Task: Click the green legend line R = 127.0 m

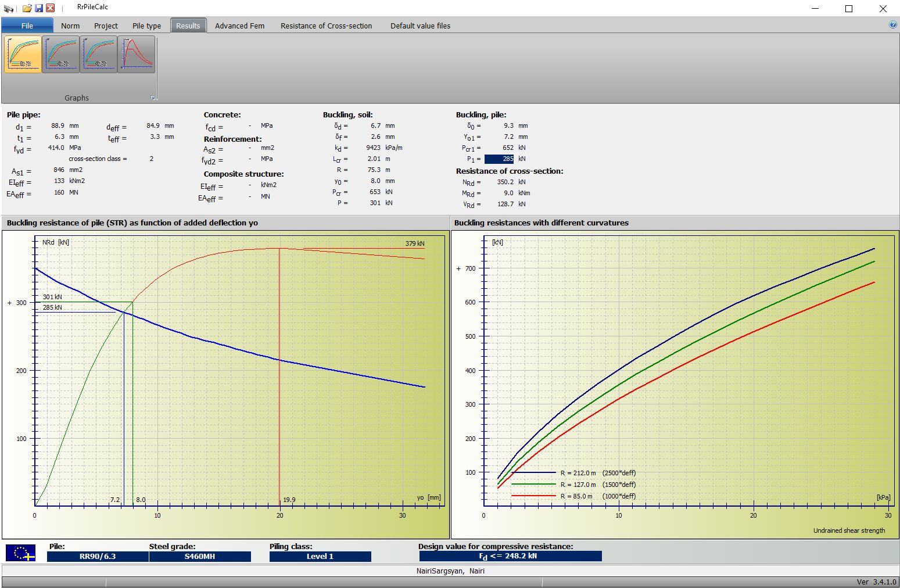Action: click(533, 485)
